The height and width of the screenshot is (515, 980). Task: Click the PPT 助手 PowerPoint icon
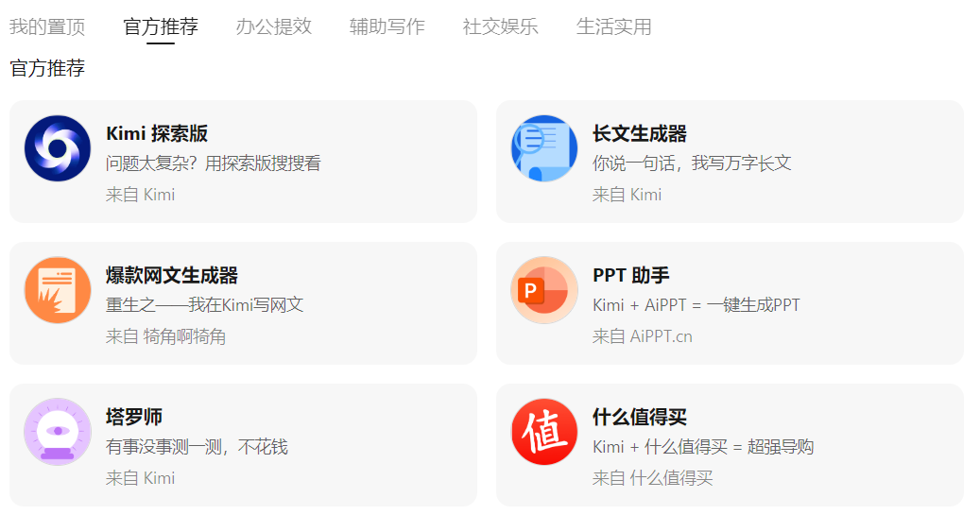pyautogui.click(x=544, y=290)
